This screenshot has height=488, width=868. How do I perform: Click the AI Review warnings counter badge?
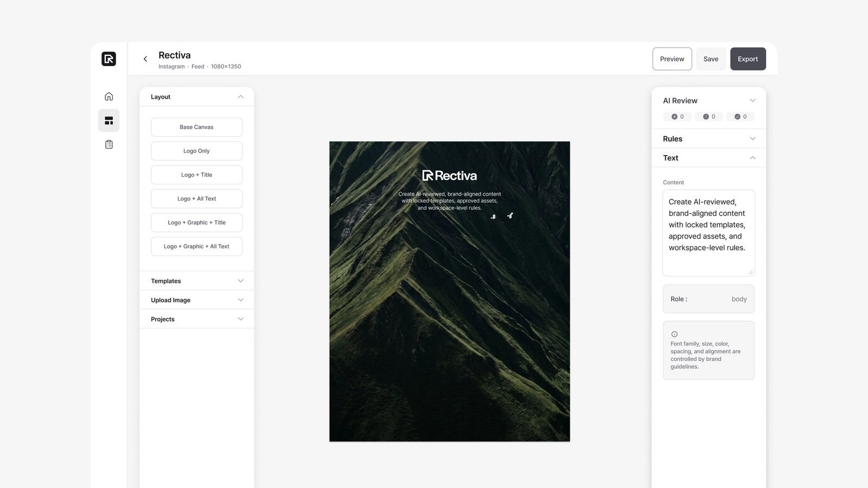coord(709,117)
